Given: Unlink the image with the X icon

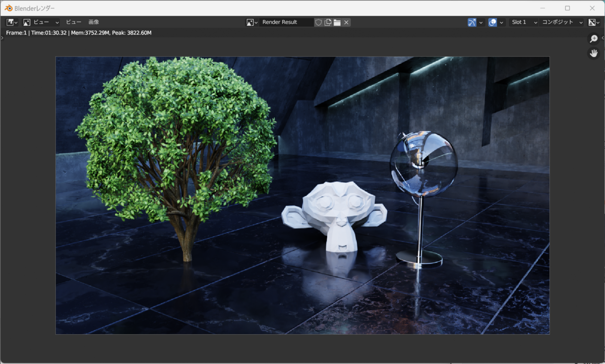Looking at the screenshot, I should (346, 22).
